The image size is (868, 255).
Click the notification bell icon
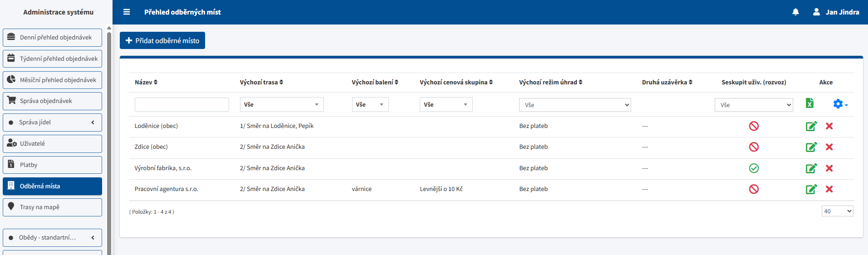[795, 12]
